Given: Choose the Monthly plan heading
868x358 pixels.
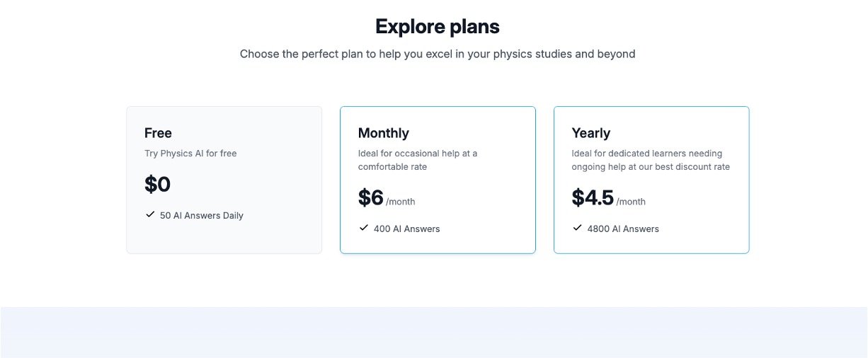Looking at the screenshot, I should [x=383, y=133].
